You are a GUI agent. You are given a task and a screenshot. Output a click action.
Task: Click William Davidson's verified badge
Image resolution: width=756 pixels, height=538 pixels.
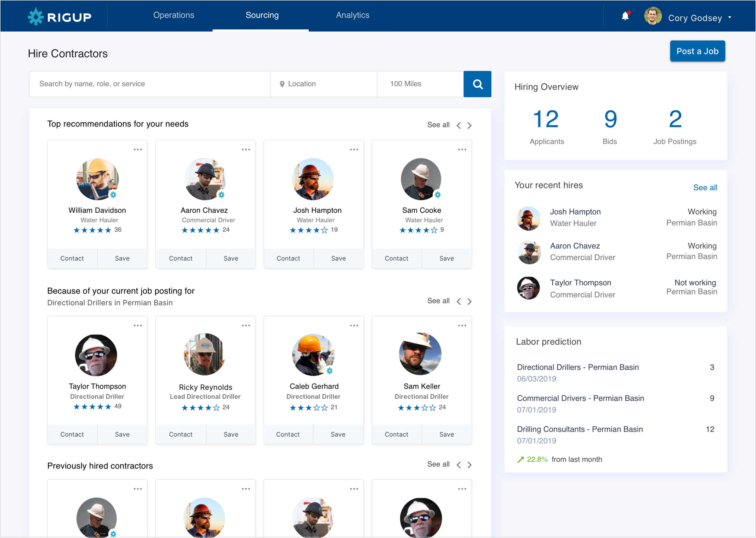pos(113,195)
